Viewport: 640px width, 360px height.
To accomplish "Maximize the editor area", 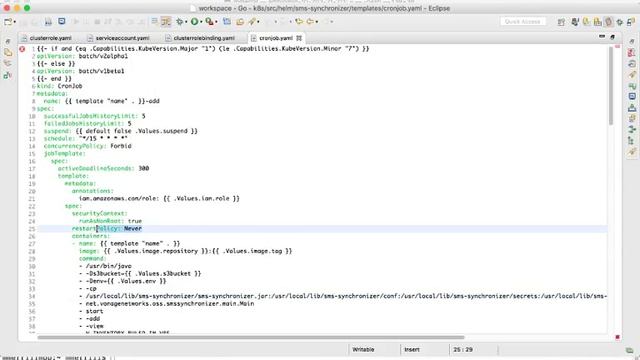I will pos(612,37).
